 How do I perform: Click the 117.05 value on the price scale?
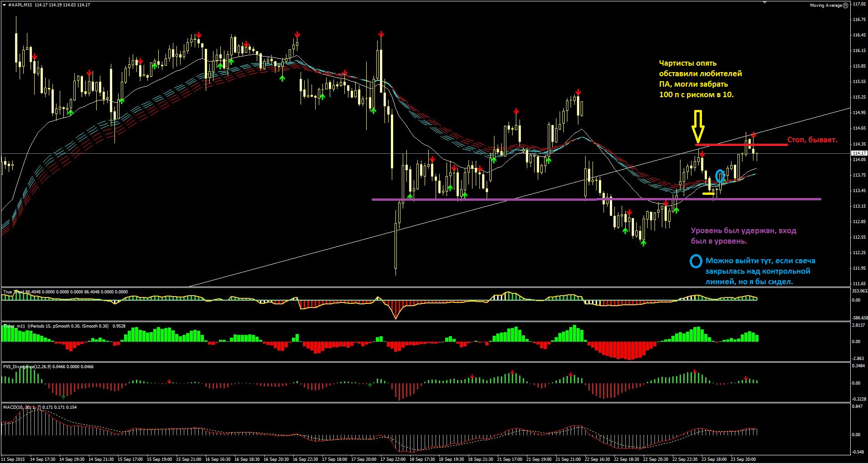[x=859, y=4]
